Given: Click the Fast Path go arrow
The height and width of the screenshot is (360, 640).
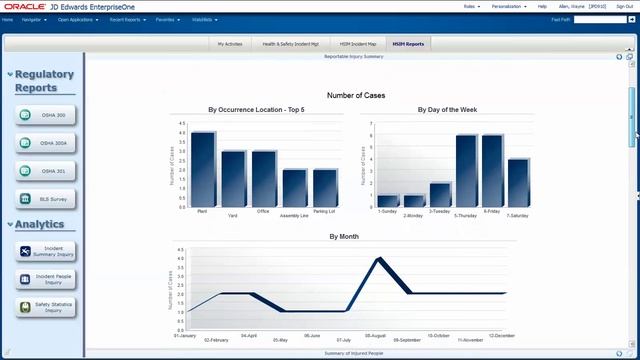Looking at the screenshot, I should [632, 20].
